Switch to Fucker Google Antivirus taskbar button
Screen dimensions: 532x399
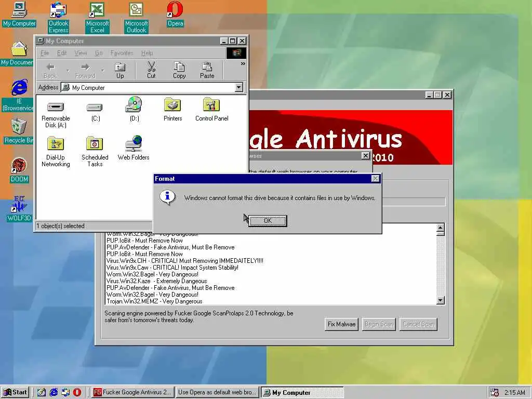[x=133, y=392]
